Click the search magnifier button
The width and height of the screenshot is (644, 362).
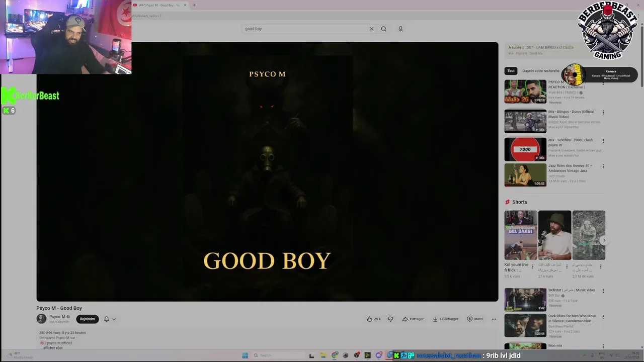pos(383,29)
